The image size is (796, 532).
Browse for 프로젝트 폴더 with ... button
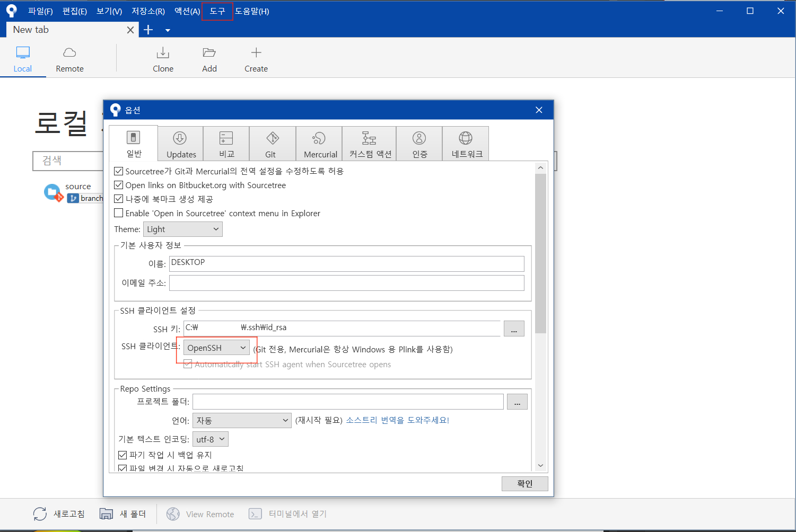tap(517, 402)
